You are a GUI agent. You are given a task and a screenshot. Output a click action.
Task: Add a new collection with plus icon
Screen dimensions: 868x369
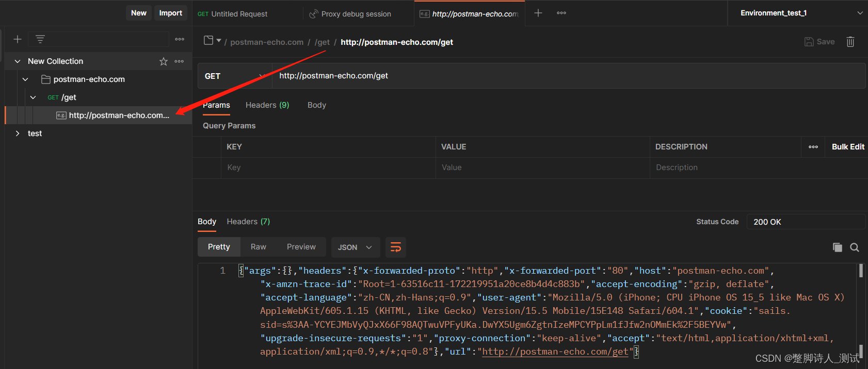tap(18, 39)
